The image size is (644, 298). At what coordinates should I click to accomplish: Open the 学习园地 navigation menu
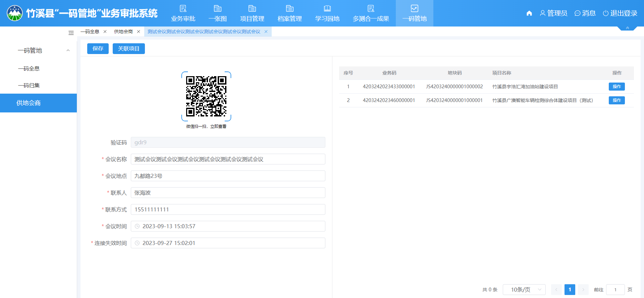[x=327, y=13]
